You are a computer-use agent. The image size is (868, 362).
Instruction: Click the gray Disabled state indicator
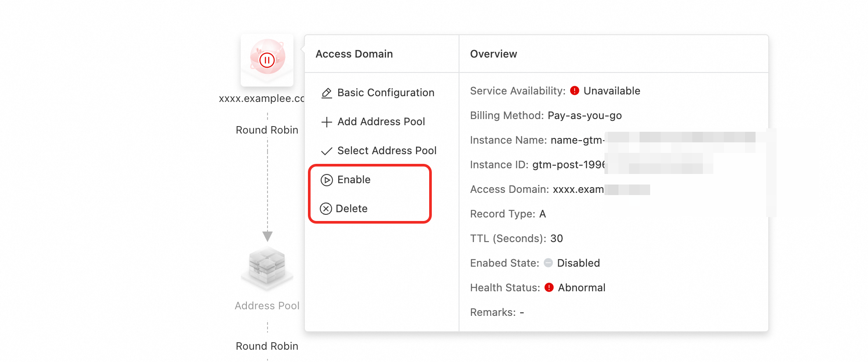tap(548, 263)
